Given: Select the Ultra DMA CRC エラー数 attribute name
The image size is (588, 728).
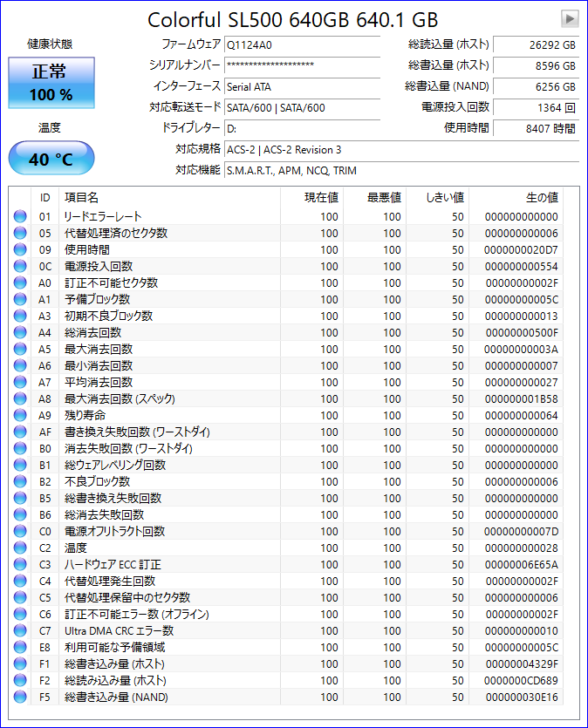Looking at the screenshot, I should (x=119, y=630).
